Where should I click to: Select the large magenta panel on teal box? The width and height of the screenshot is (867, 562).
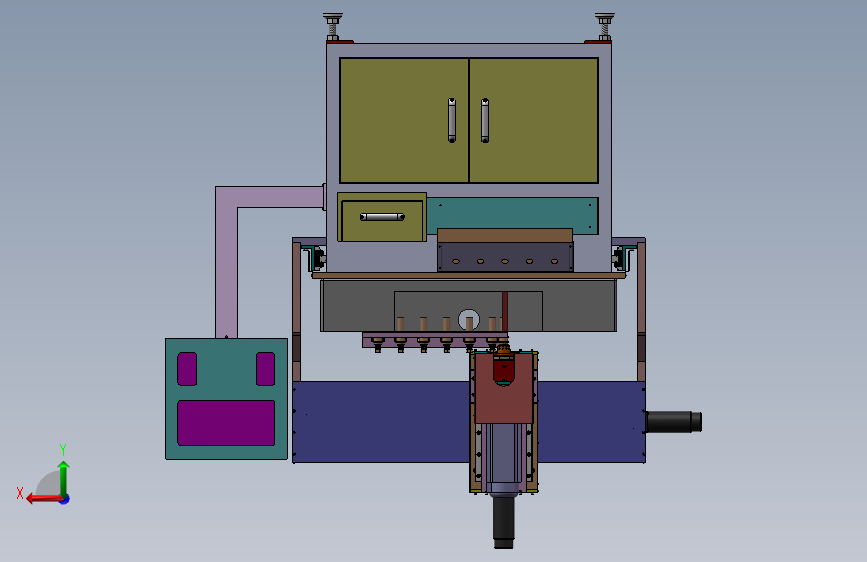coord(226,423)
